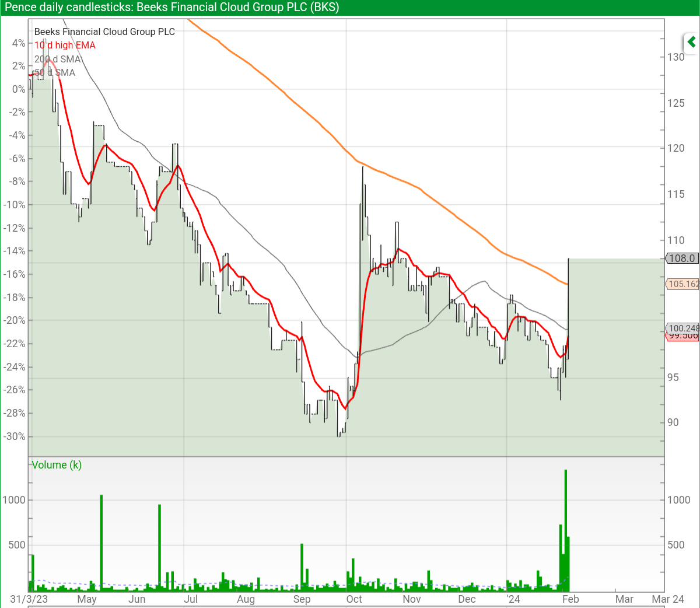Click the 0% percentage axis label
The width and height of the screenshot is (700, 608).
point(18,89)
